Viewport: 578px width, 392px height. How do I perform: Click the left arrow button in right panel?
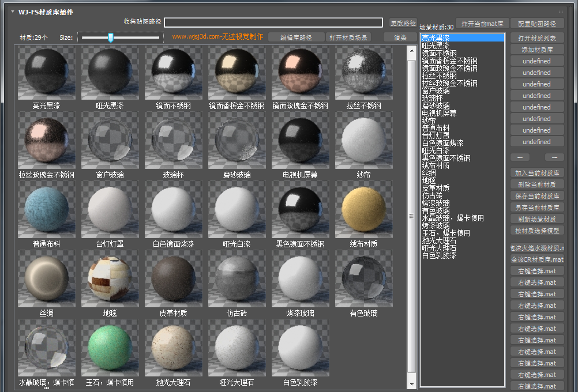click(x=520, y=157)
